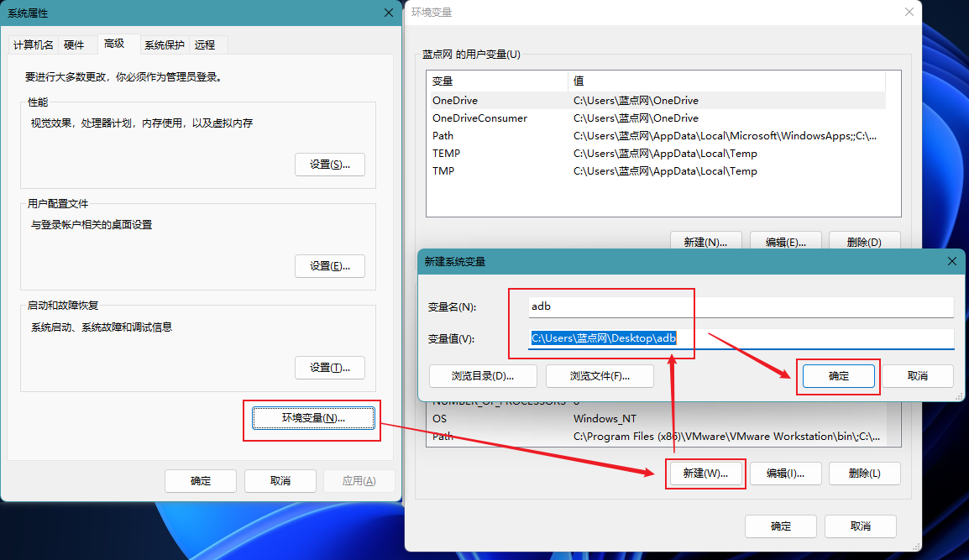
Task: Open the 硬件 tab
Action: pyautogui.click(x=75, y=44)
